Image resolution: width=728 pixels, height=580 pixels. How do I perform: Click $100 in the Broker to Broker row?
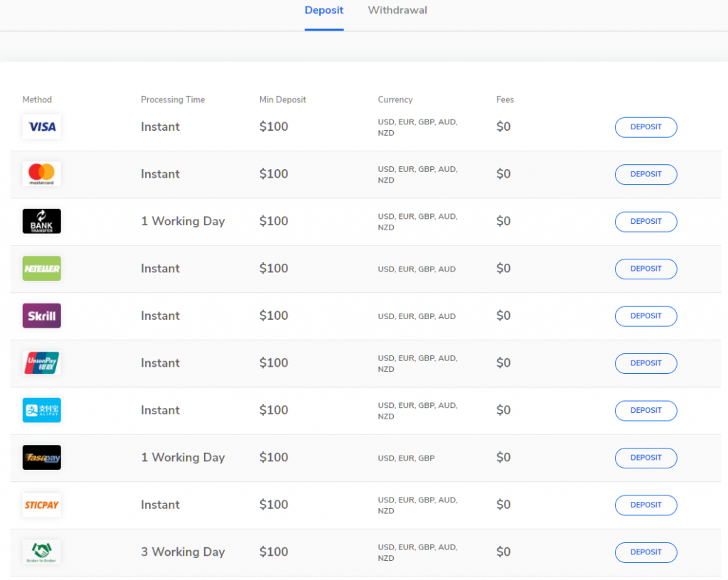pos(274,552)
